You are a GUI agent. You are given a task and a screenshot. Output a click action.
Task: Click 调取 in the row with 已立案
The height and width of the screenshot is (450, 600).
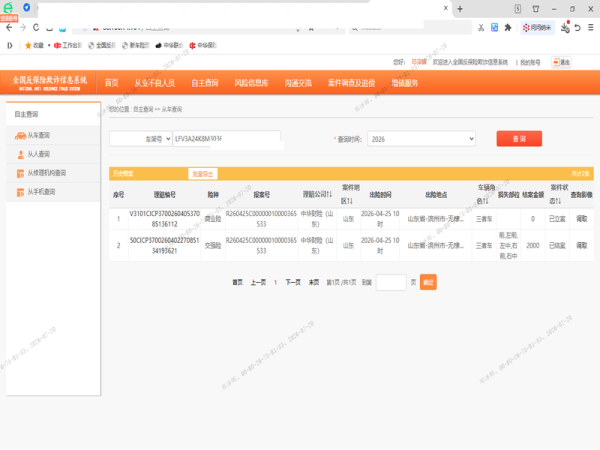tap(582, 219)
